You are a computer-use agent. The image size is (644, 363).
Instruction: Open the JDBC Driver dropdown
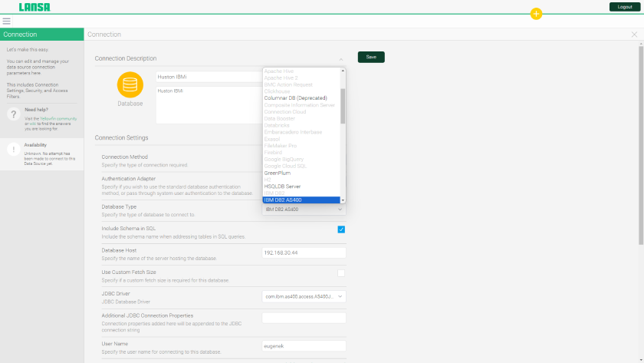pyautogui.click(x=304, y=296)
